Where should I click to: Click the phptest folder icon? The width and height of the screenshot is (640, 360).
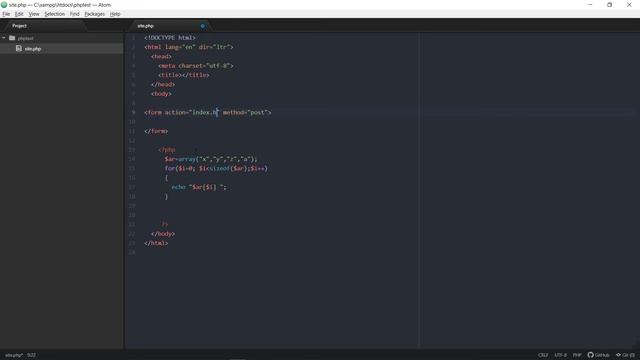point(12,38)
